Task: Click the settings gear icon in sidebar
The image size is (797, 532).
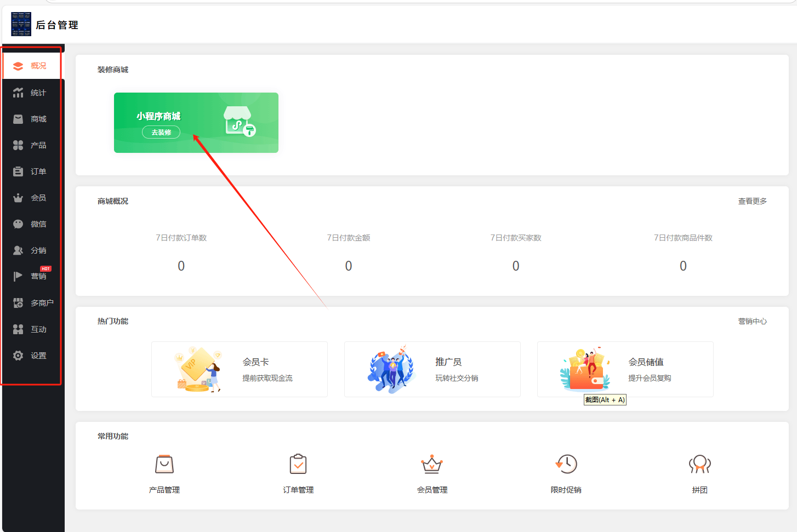Action: click(x=18, y=356)
